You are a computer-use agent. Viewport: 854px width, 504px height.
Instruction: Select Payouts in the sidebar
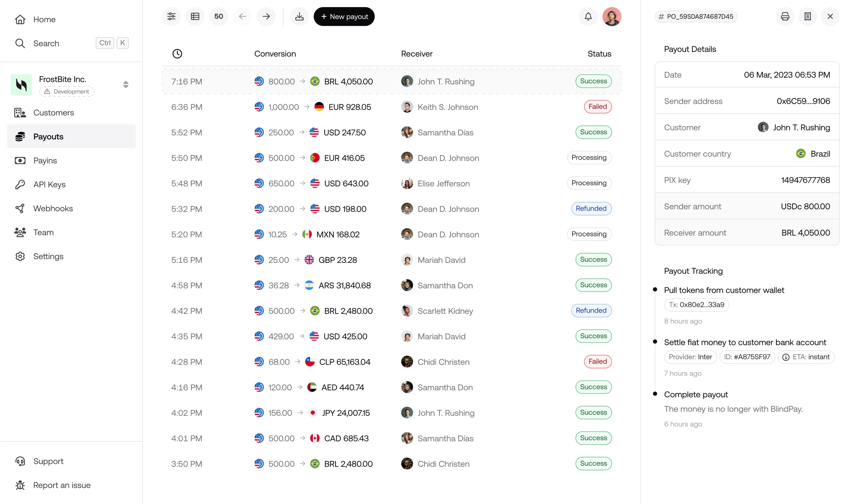[x=48, y=136]
